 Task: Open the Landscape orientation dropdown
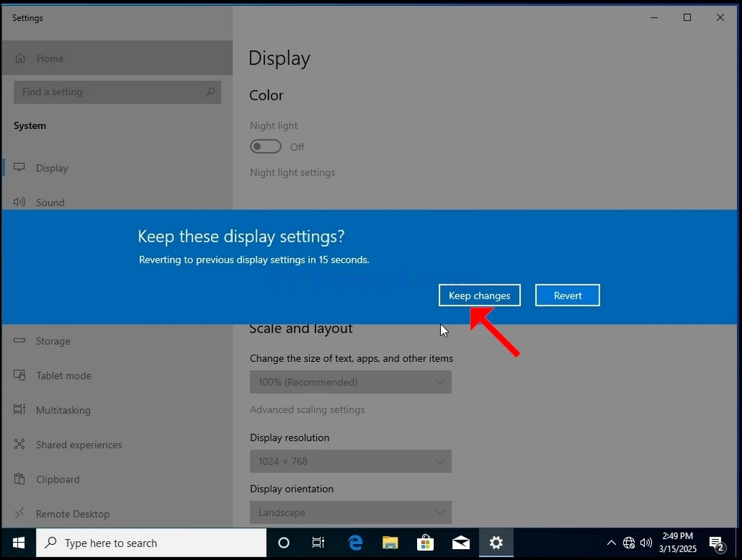(350, 512)
